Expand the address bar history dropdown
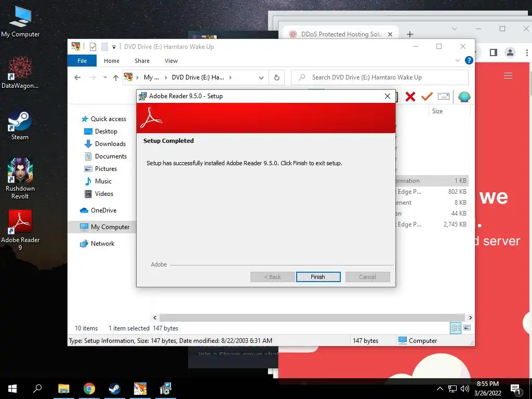Image resolution: width=532 pixels, height=399 pixels. 261,78
